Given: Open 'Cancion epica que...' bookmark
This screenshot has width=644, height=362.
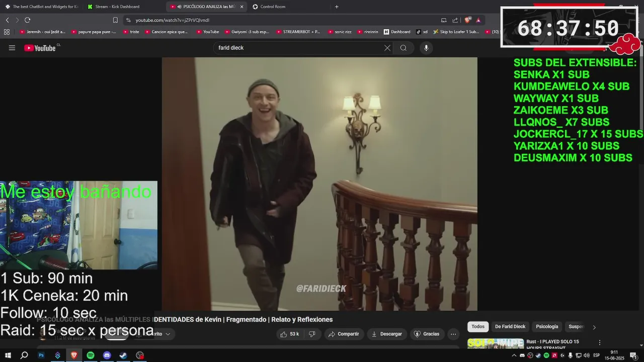Looking at the screenshot, I should point(166,32).
